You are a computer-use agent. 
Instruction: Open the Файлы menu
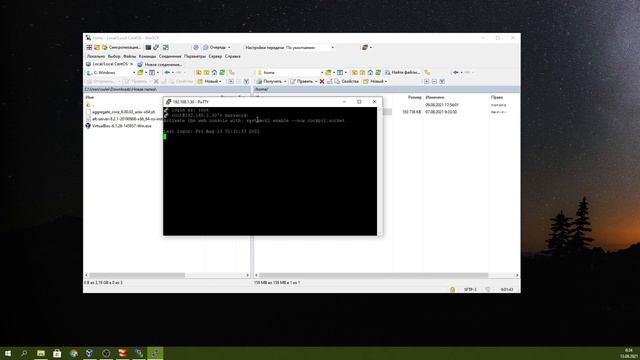tap(129, 56)
